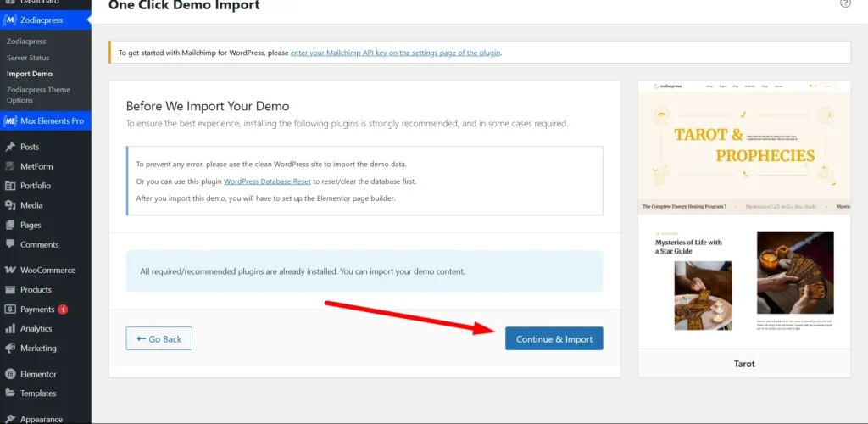
Task: Click the Elementor icon in sidebar
Action: (10, 374)
